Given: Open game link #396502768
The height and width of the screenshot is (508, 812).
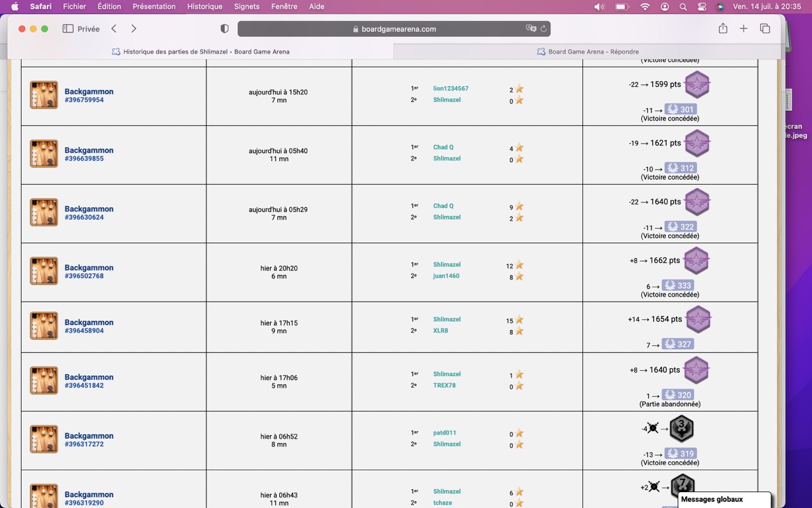Looking at the screenshot, I should tap(84, 276).
